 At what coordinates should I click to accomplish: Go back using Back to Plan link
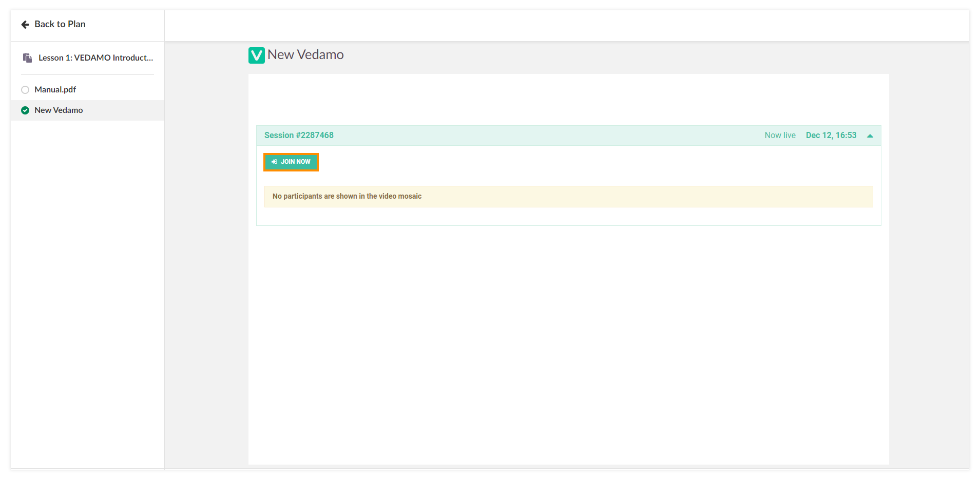click(x=53, y=24)
